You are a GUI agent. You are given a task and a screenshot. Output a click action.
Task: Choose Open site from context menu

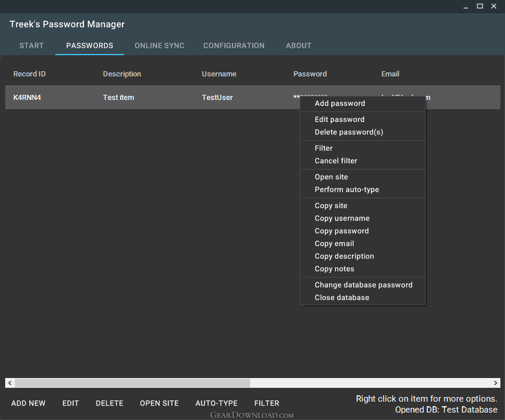(363, 177)
